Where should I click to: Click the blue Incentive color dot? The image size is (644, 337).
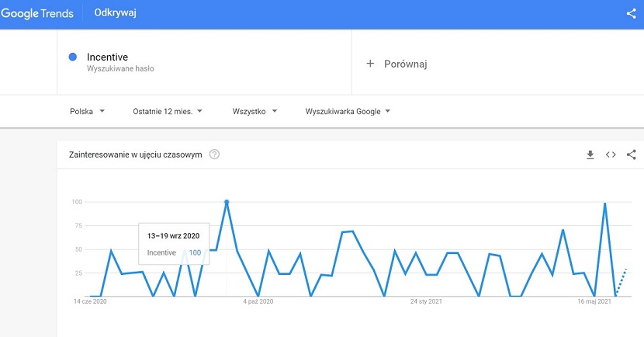72,57
